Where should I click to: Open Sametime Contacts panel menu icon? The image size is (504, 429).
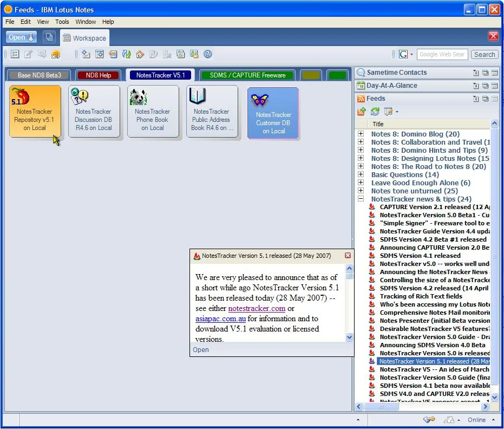(476, 73)
